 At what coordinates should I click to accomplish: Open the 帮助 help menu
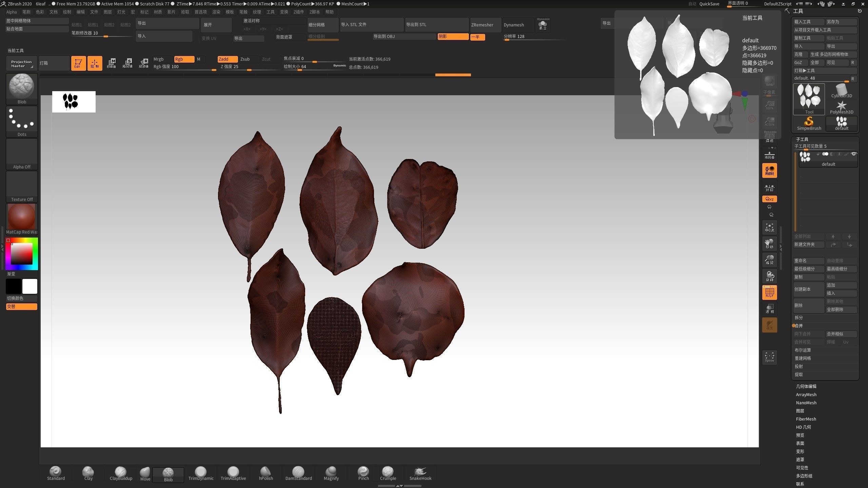pyautogui.click(x=329, y=12)
